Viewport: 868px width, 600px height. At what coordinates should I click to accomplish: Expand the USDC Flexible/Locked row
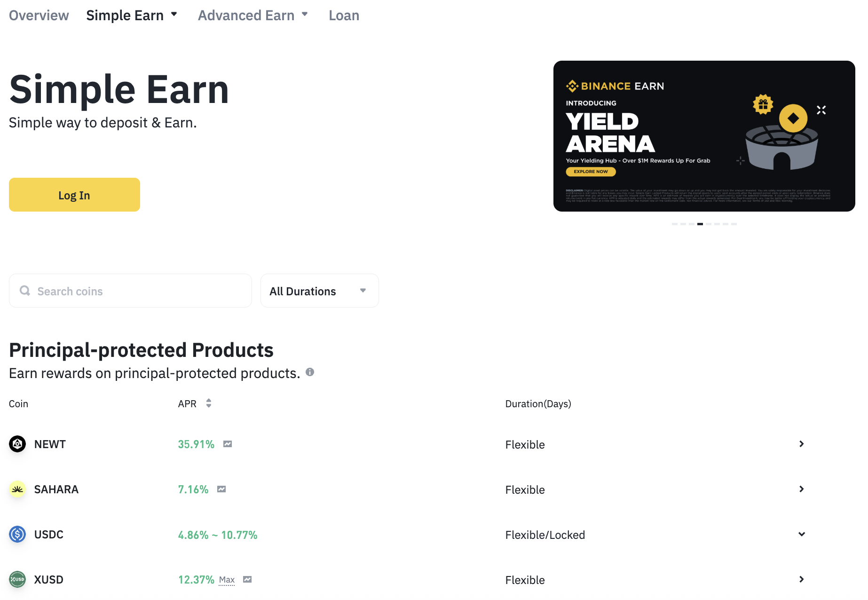click(x=802, y=534)
